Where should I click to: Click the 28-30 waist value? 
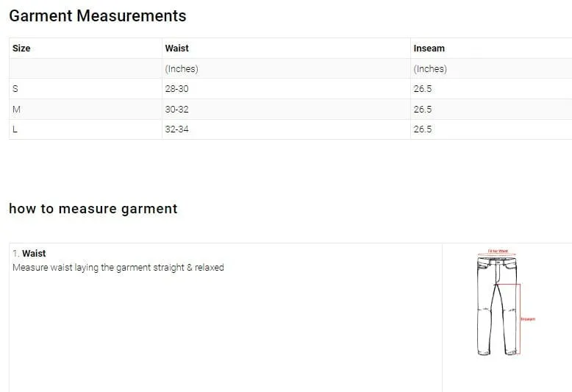pos(176,89)
